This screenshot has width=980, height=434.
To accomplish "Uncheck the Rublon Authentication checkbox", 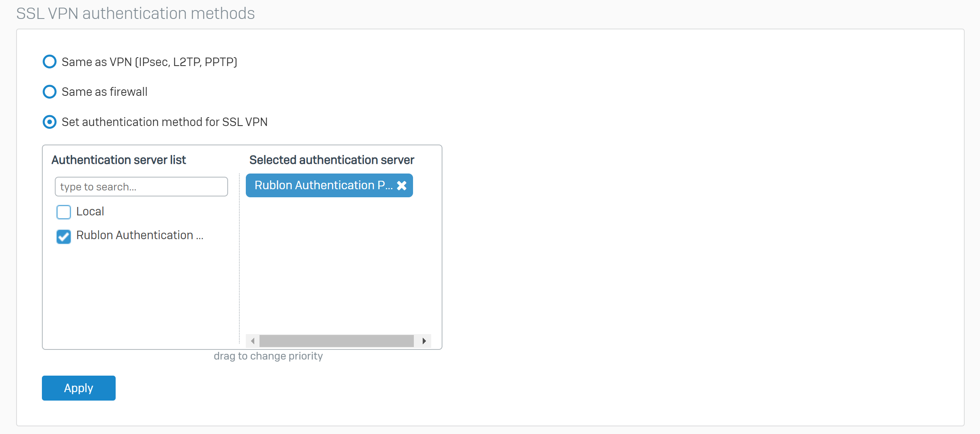I will coord(64,236).
